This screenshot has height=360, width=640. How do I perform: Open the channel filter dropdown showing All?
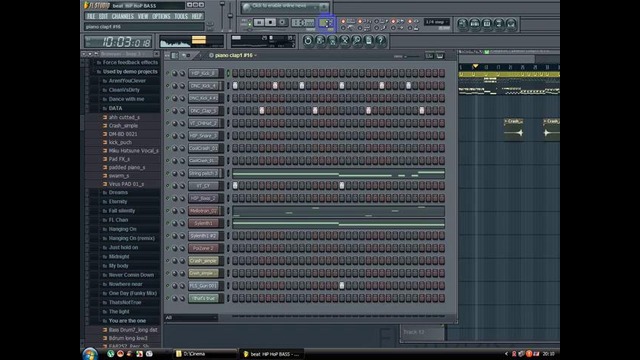191,318
